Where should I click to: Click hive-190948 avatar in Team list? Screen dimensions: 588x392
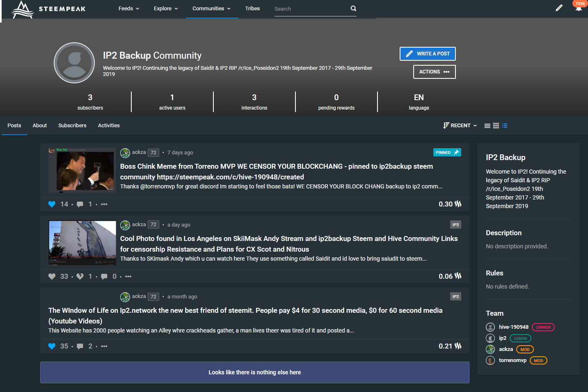pyautogui.click(x=490, y=327)
